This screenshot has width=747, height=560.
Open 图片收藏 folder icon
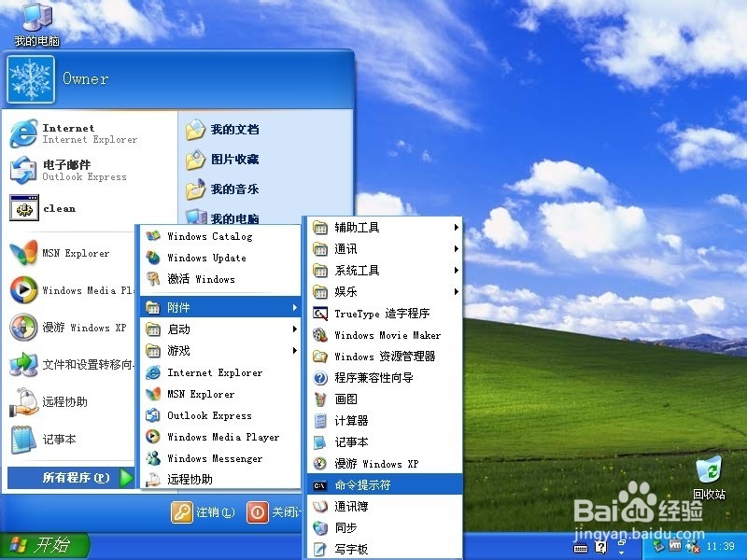coord(195,160)
